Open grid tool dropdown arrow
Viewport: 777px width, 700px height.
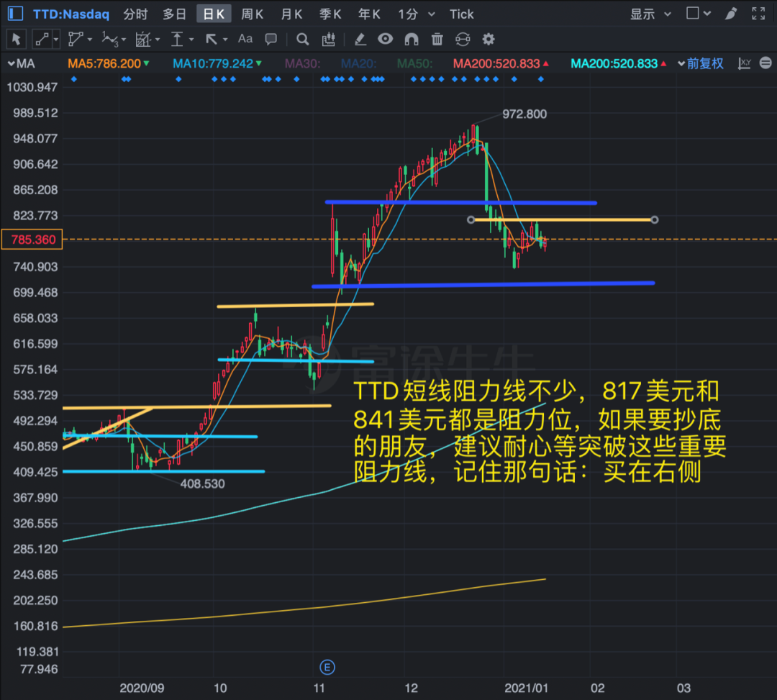[x=158, y=39]
